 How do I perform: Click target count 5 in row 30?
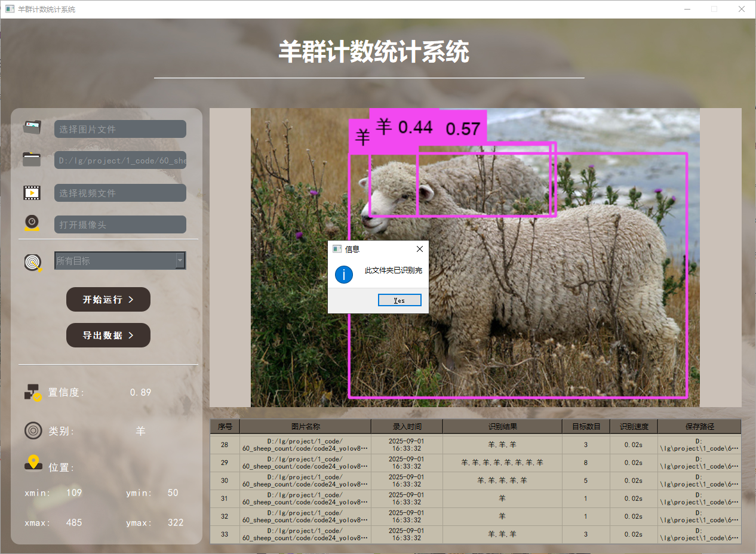pos(586,481)
